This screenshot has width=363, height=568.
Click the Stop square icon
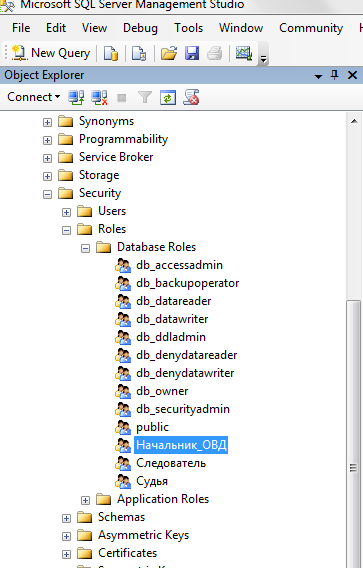tap(122, 98)
